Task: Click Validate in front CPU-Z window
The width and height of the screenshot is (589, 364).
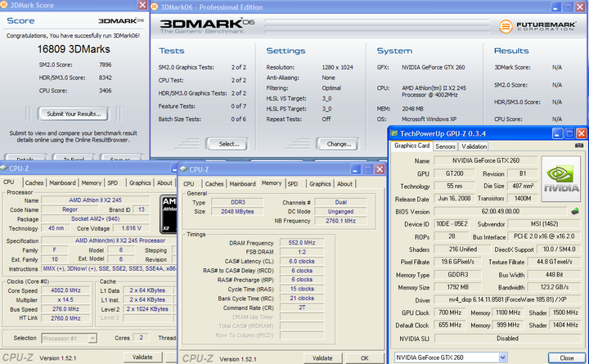Action: point(322,358)
